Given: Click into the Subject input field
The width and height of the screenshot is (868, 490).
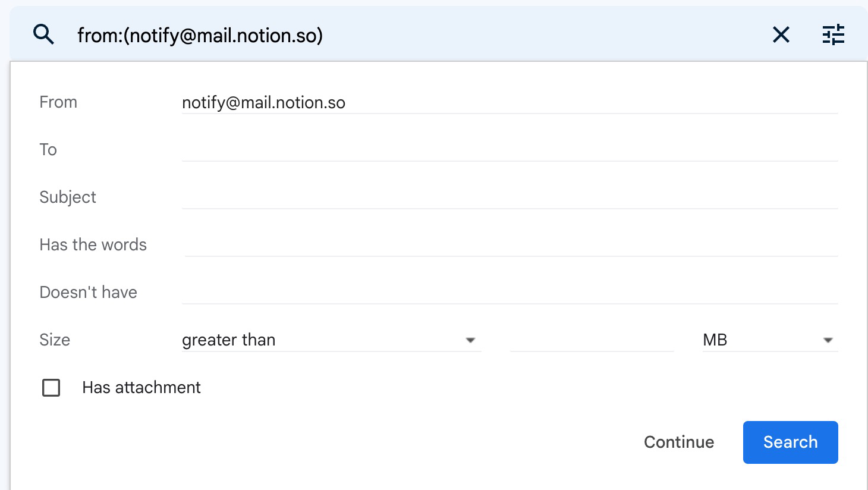Looking at the screenshot, I should (x=510, y=197).
